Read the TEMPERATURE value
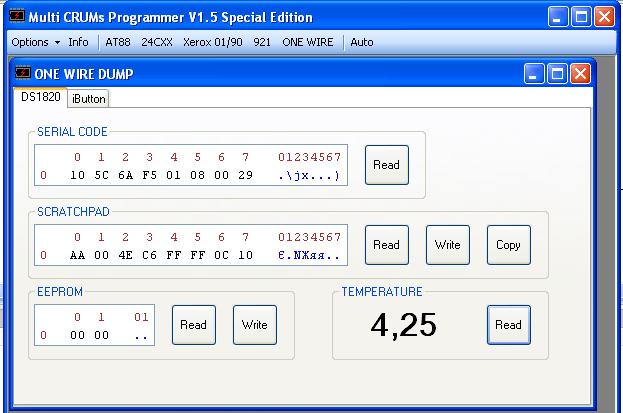Viewport: 623px width, 413px height. [x=508, y=325]
